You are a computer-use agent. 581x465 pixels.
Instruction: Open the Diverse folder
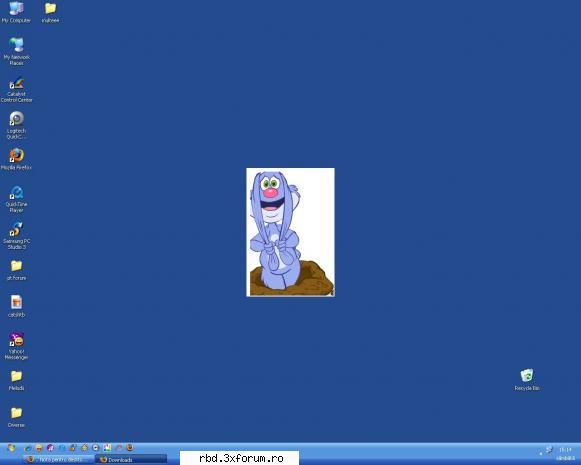[16, 417]
